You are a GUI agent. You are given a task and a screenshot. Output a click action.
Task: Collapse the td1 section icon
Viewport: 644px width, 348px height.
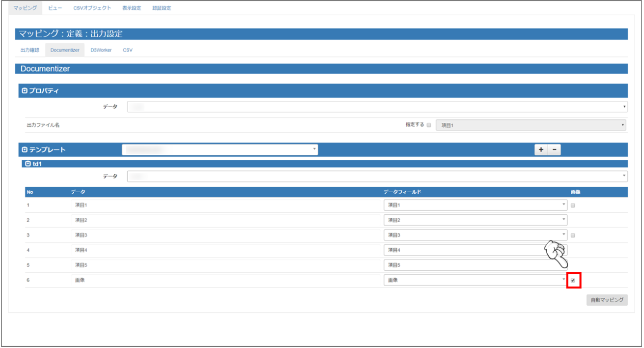(x=28, y=164)
